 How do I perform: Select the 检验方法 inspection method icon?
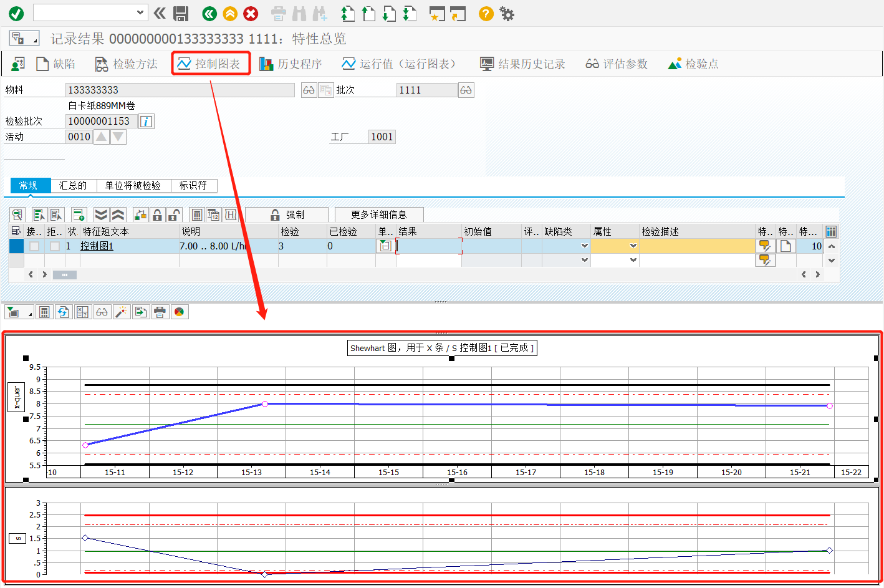125,63
